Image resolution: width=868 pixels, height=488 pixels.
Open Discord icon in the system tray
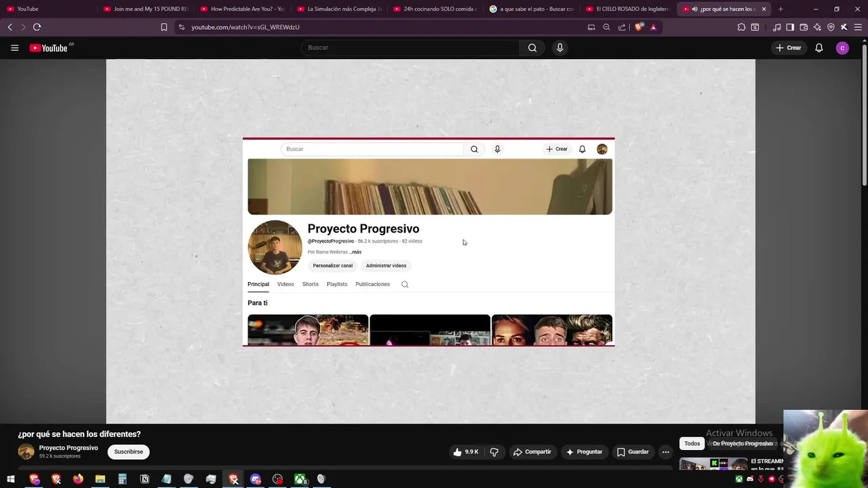(749, 479)
